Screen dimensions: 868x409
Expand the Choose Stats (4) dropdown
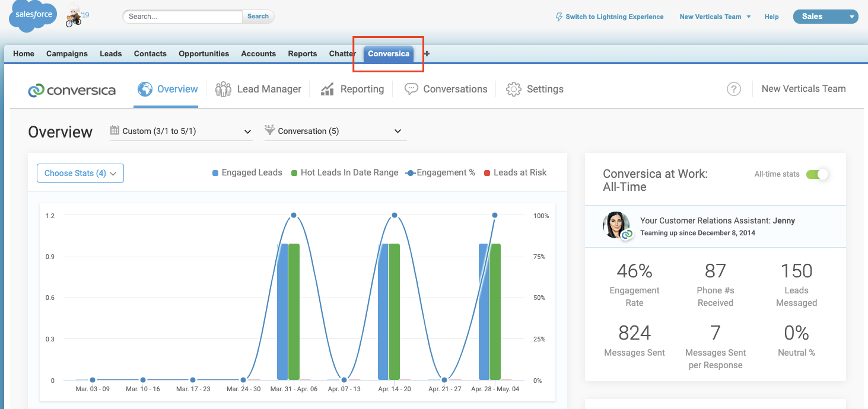pyautogui.click(x=80, y=173)
